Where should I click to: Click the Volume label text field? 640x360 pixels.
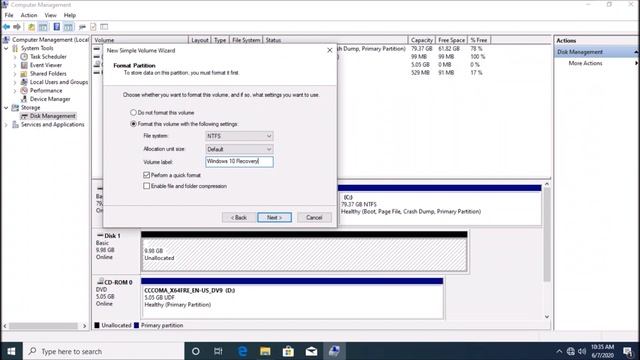(239, 162)
